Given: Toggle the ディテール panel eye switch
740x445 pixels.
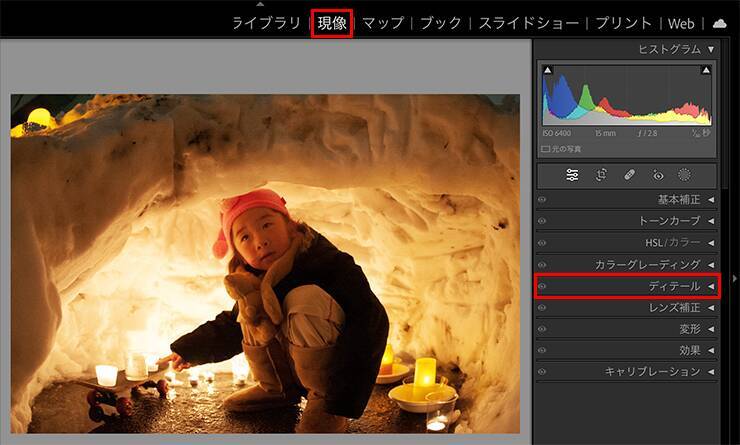Looking at the screenshot, I should (542, 287).
